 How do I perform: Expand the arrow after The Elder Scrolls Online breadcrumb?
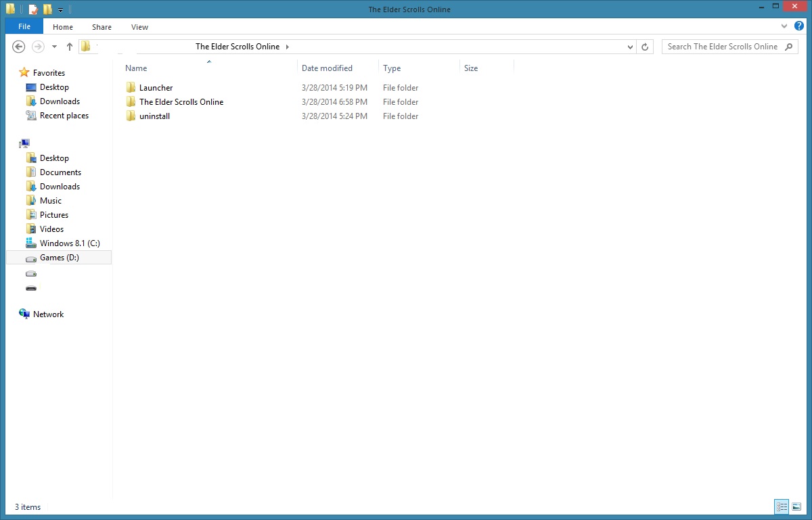288,47
